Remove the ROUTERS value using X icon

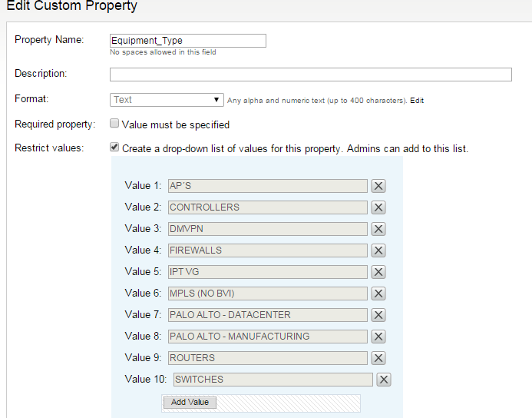pyautogui.click(x=378, y=358)
